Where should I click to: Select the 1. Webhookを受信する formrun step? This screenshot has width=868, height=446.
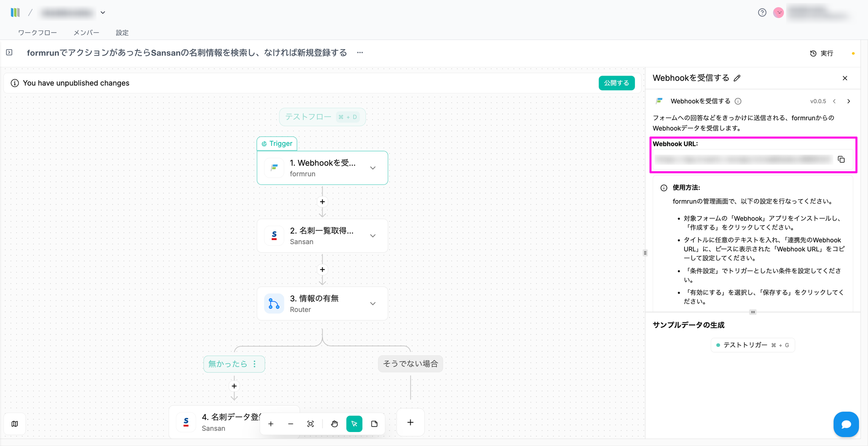323,168
